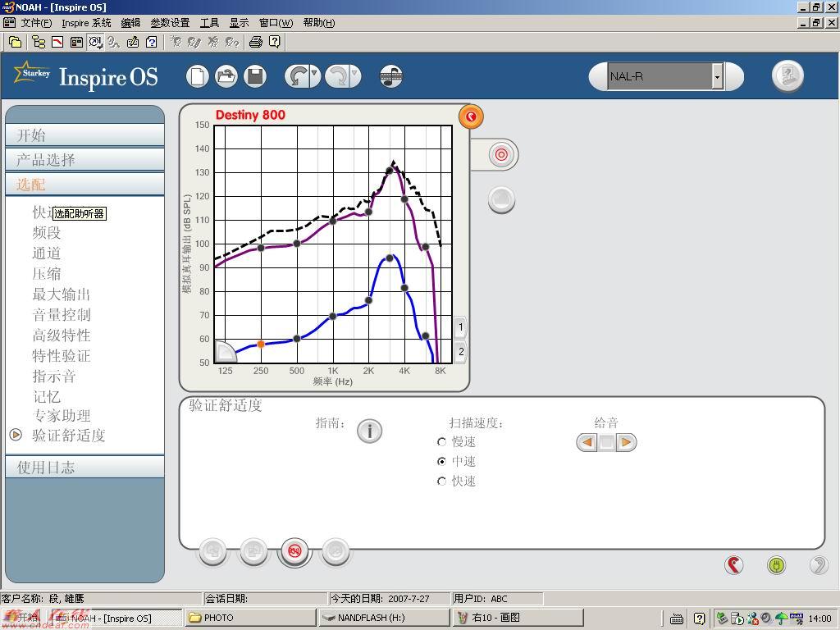Select fast scan speed 快速
This screenshot has height=630, width=840.
[x=441, y=481]
